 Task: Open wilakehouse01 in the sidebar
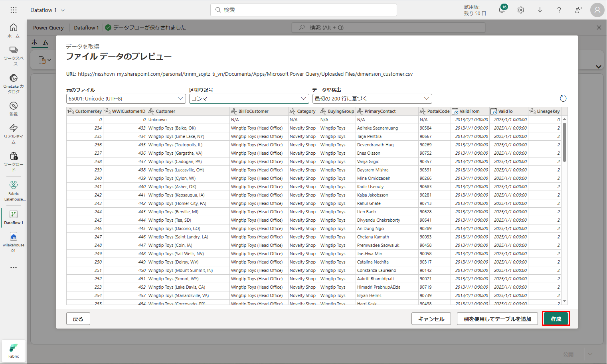click(14, 242)
